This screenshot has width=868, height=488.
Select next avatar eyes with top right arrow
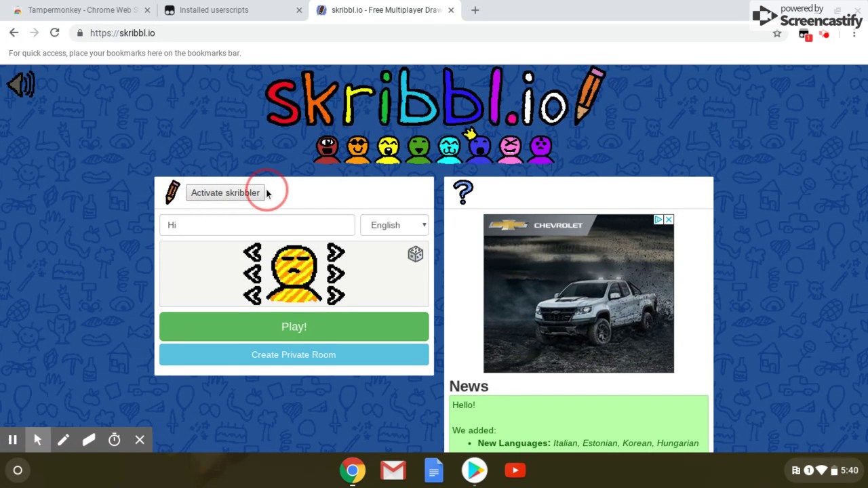[336, 253]
